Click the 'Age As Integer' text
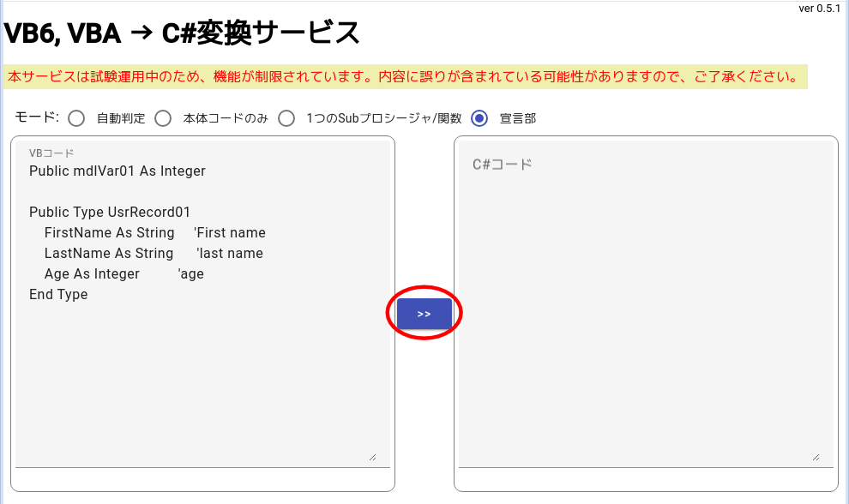The height and width of the screenshot is (504, 849). (x=92, y=274)
